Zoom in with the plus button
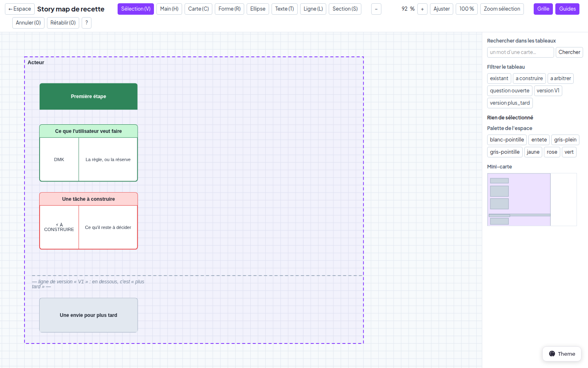The width and height of the screenshot is (588, 368). (x=422, y=9)
